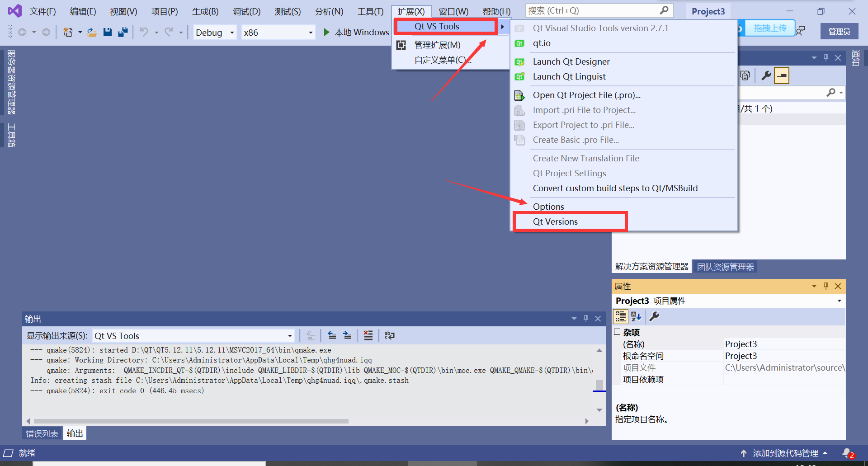Pin the properties panel
This screenshot has height=466, width=868.
[826, 286]
